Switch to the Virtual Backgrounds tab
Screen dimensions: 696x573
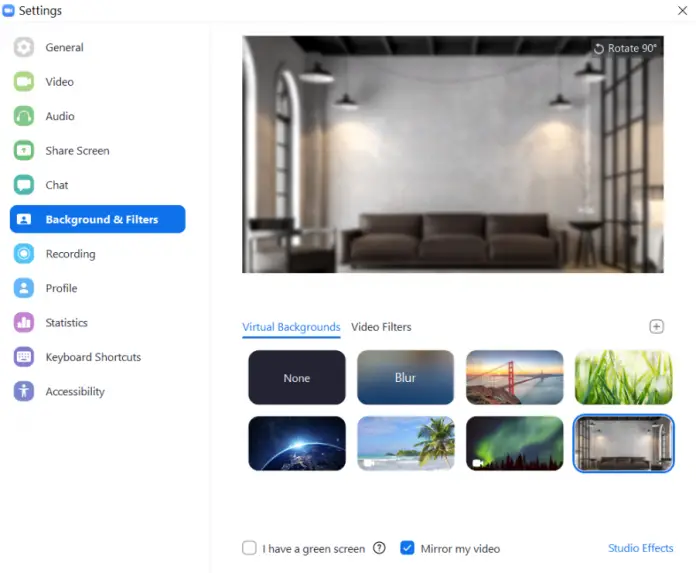coord(291,327)
